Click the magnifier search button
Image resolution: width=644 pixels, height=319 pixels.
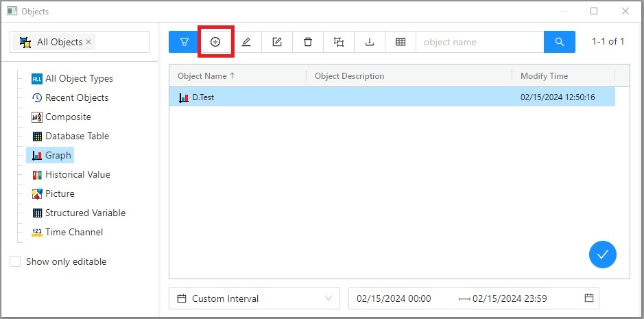560,42
